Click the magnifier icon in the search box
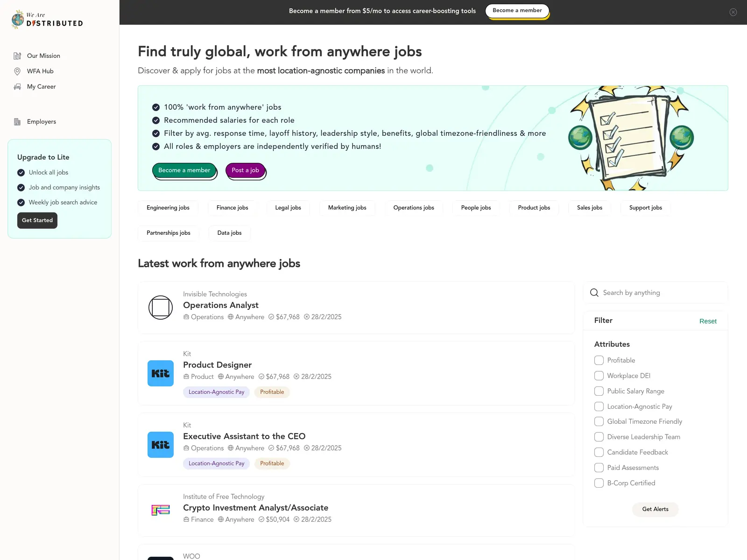747x560 pixels. 594,293
